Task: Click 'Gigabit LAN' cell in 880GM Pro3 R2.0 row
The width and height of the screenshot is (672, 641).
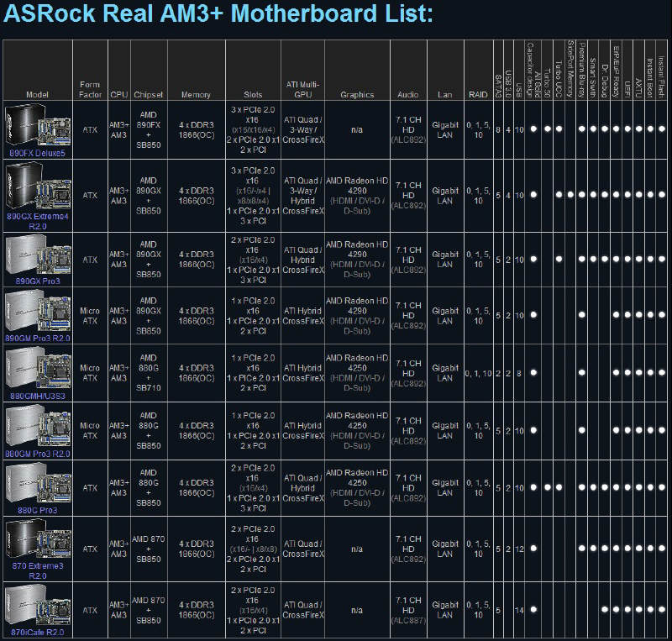Action: coord(445,430)
